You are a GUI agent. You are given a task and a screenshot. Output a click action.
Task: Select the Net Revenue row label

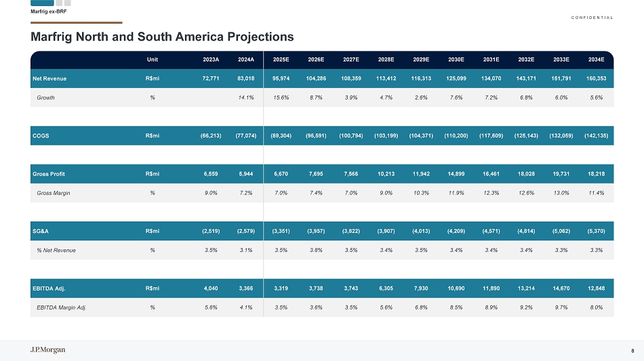point(49,79)
